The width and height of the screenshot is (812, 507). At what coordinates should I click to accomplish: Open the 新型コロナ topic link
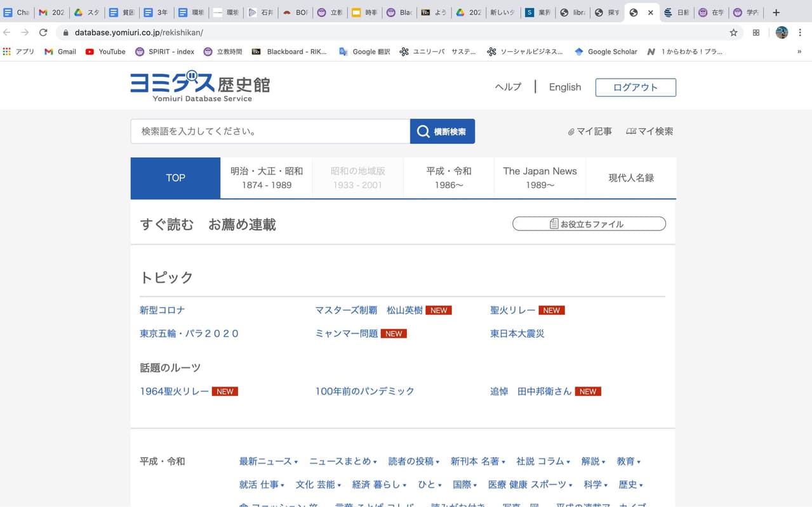pos(163,310)
